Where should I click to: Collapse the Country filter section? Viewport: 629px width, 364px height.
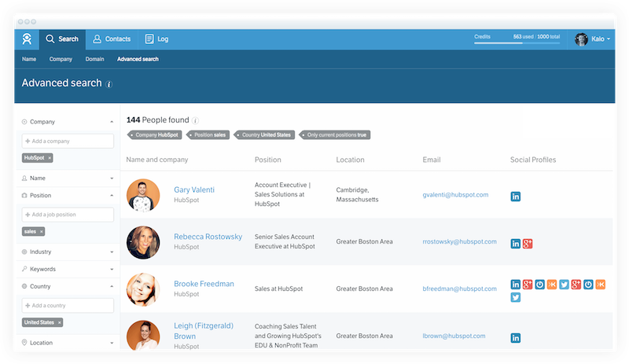[x=112, y=286]
